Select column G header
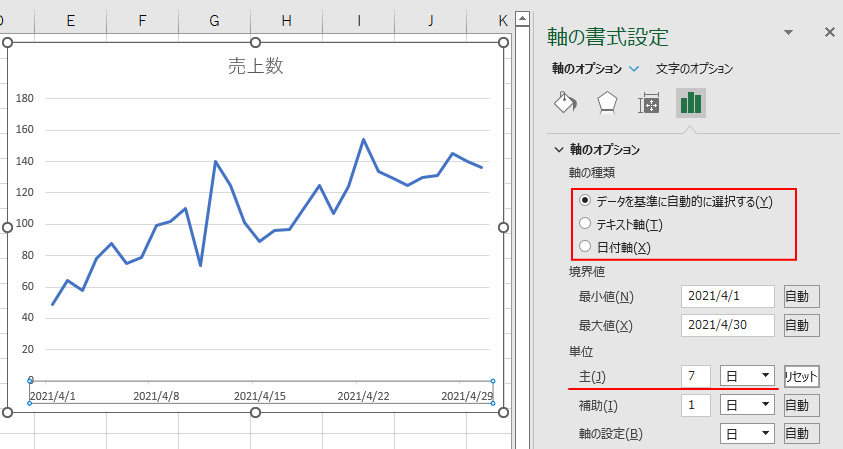The width and height of the screenshot is (843, 449). pyautogui.click(x=215, y=21)
